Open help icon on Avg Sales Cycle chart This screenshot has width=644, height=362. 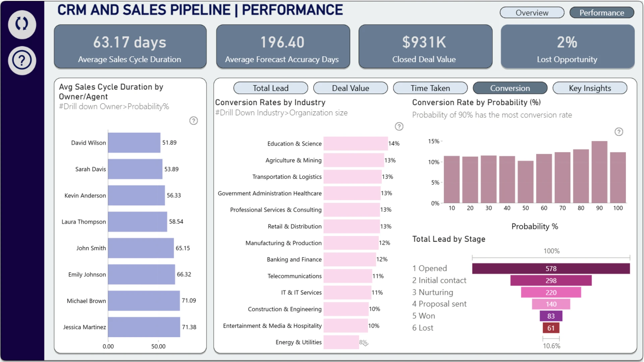(x=194, y=121)
